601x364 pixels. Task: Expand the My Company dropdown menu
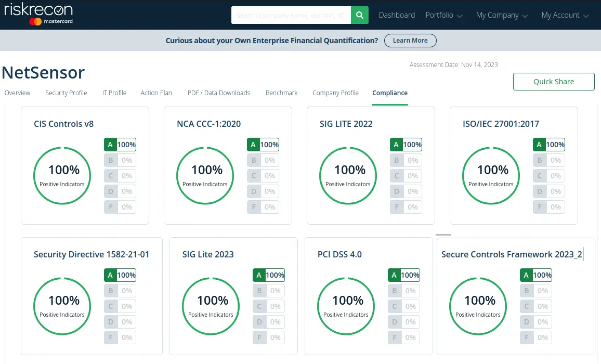pos(502,15)
